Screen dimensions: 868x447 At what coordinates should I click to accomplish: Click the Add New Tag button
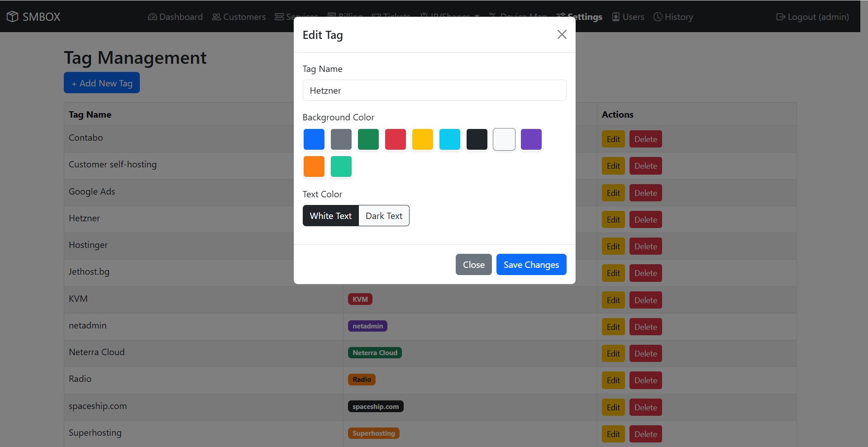102,83
